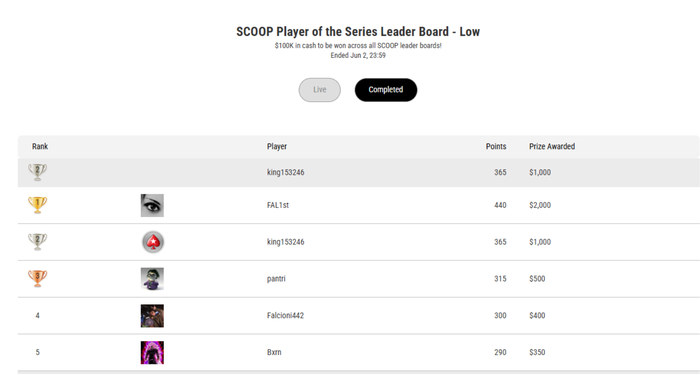The image size is (700, 374).
Task: Click the Rank column header
Action: click(x=40, y=146)
